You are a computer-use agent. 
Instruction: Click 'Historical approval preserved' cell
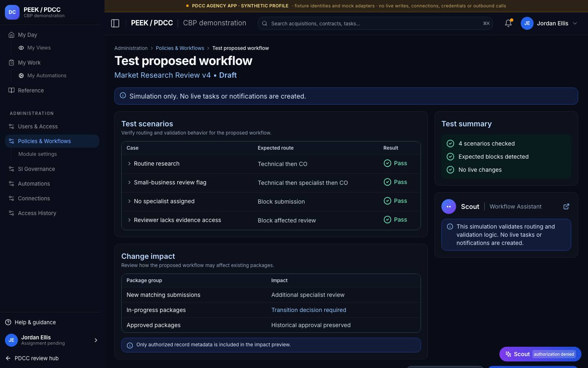[x=311, y=325]
